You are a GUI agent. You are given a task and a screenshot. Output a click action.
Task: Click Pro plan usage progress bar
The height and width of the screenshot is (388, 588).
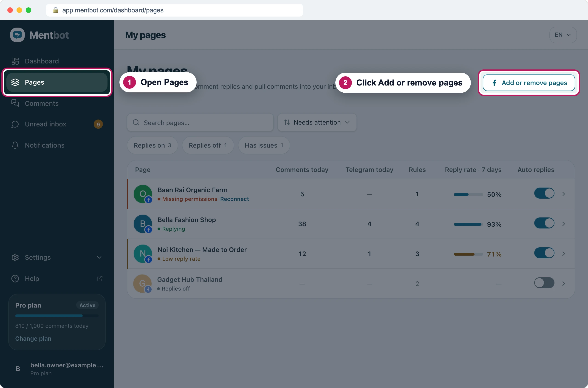point(57,316)
